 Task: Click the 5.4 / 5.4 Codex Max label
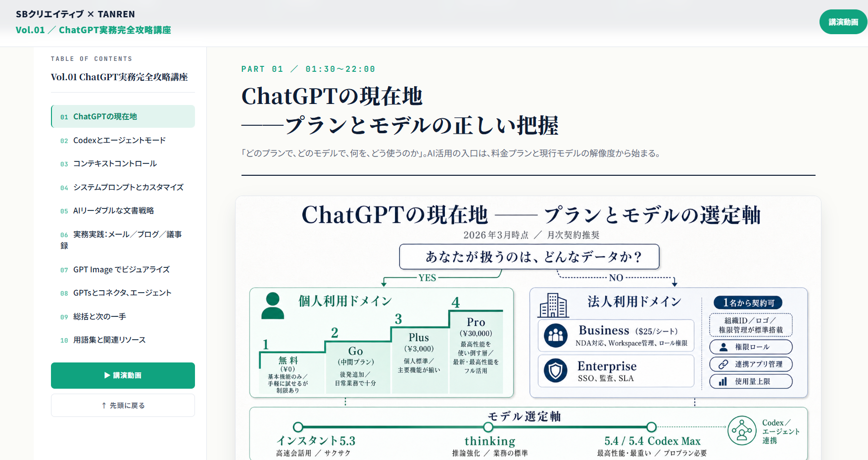(x=652, y=441)
